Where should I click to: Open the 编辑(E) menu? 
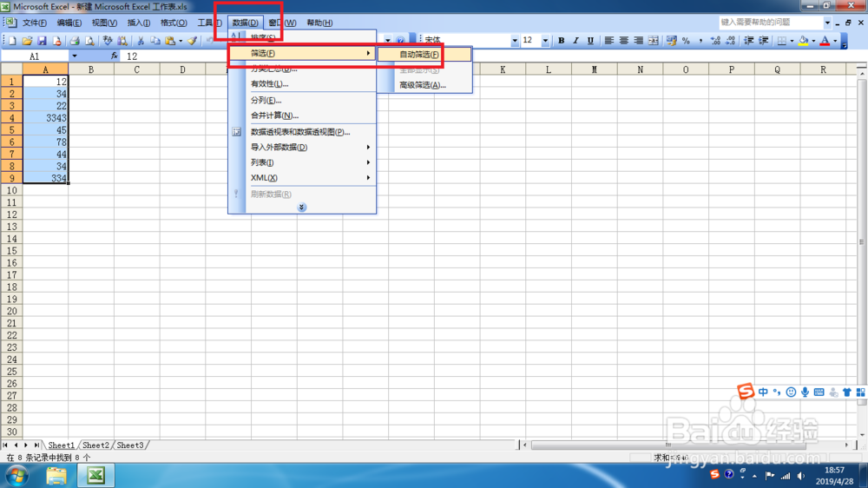point(69,23)
